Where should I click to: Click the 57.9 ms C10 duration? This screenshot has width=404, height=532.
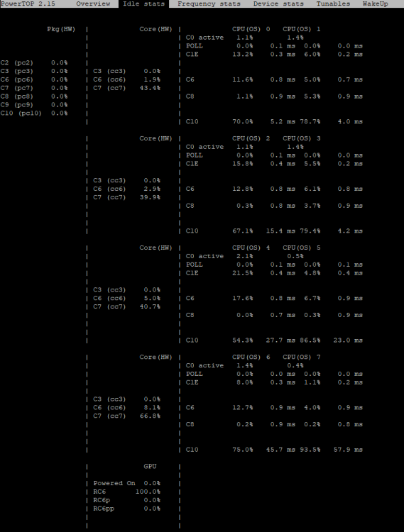coord(348,450)
